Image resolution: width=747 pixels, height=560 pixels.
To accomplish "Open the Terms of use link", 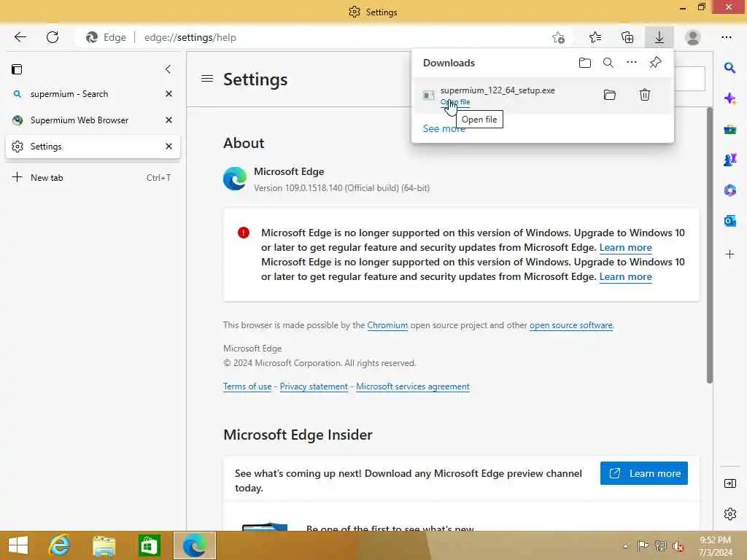I will tap(247, 386).
